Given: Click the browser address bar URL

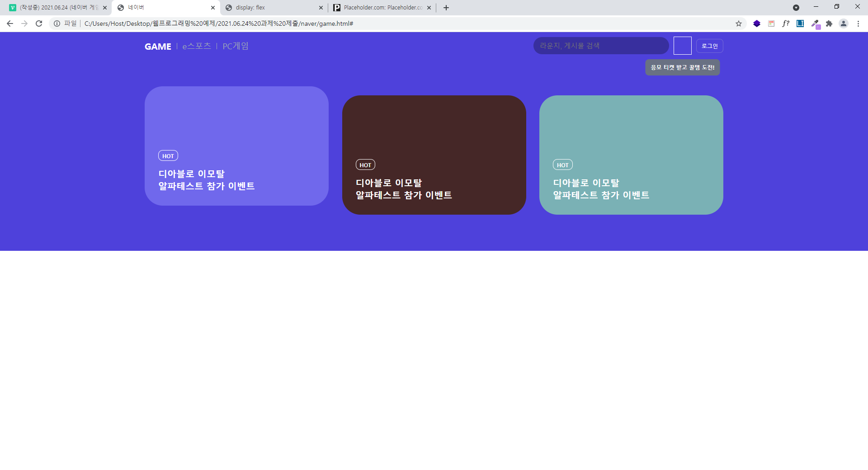Looking at the screenshot, I should [x=219, y=23].
